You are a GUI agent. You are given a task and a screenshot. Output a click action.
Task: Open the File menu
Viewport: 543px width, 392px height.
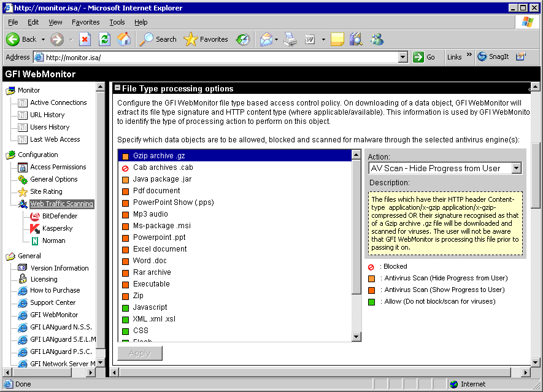13,22
